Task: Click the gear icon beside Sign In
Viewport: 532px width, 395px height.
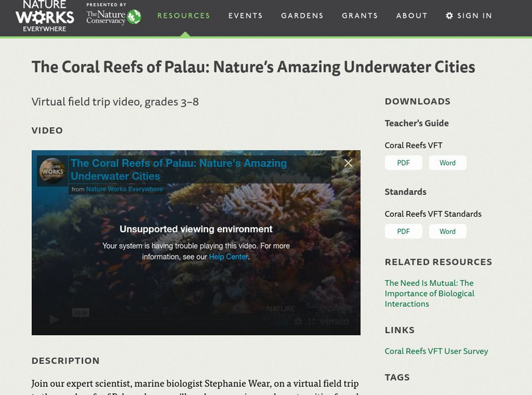Action: (x=450, y=15)
